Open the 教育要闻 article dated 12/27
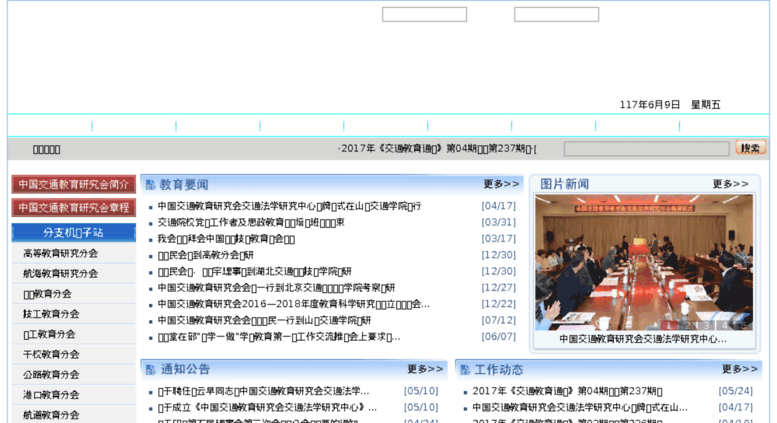Screen dimensions: 777x423 pos(277,288)
